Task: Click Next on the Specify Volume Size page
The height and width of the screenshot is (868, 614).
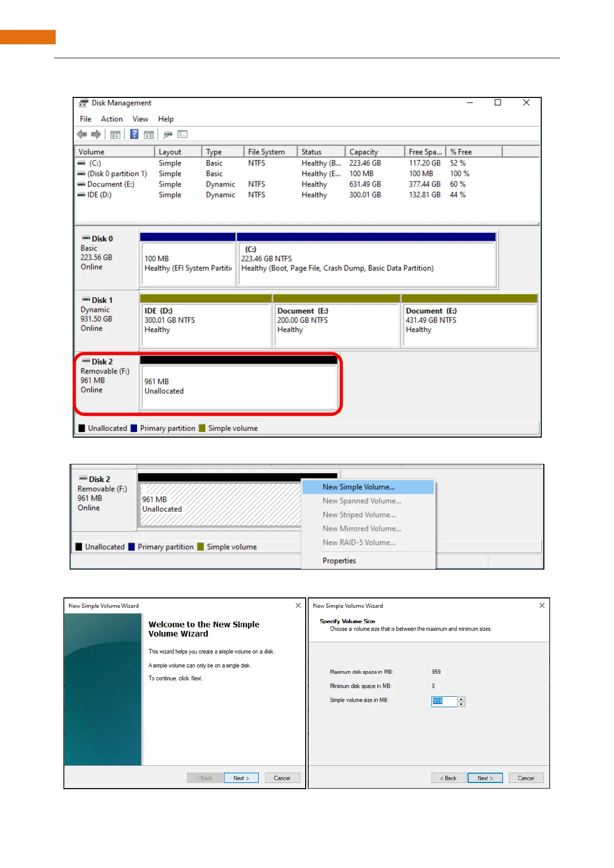Action: [485, 778]
